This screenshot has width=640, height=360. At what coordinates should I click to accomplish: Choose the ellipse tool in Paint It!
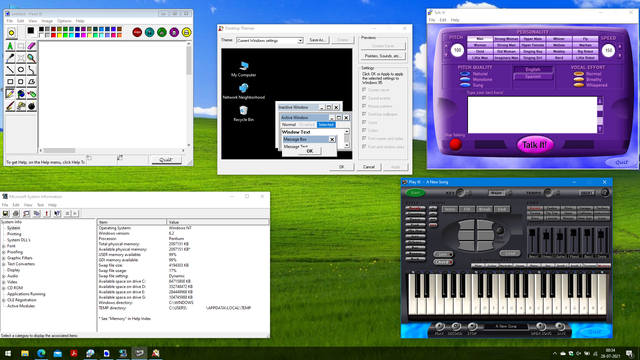(x=20, y=70)
